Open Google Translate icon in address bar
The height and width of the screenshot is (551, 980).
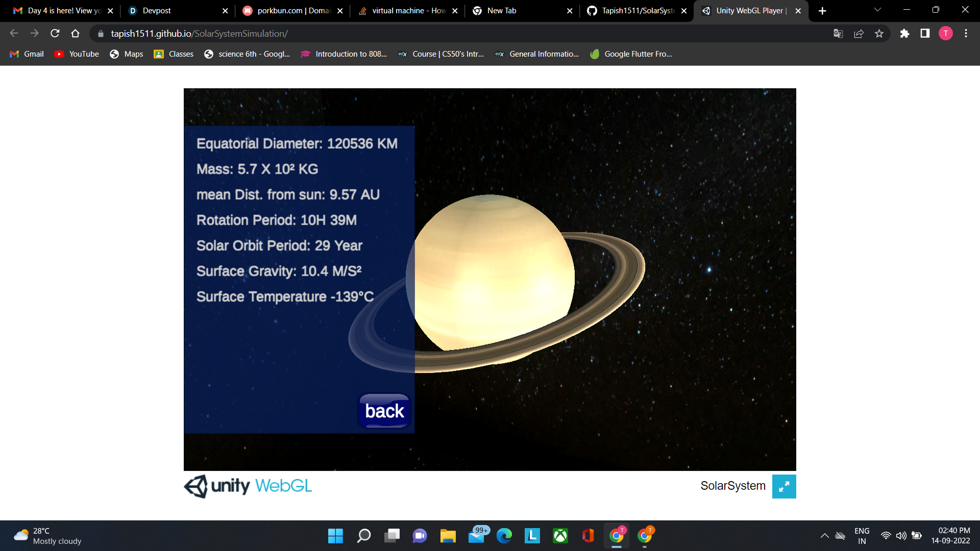838,34
